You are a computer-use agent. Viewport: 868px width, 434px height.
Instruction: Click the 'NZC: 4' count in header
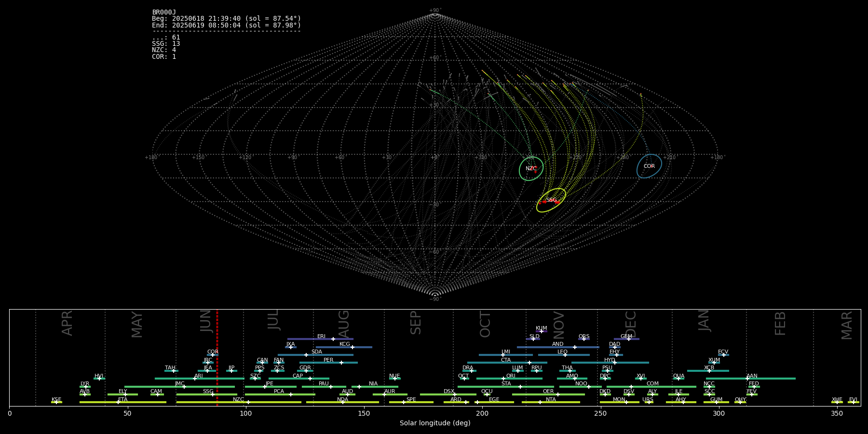(164, 50)
